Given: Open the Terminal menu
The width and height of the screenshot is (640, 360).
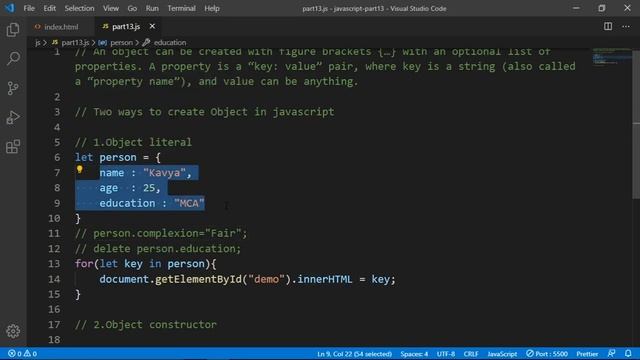Looking at the screenshot, I should tap(181, 8).
